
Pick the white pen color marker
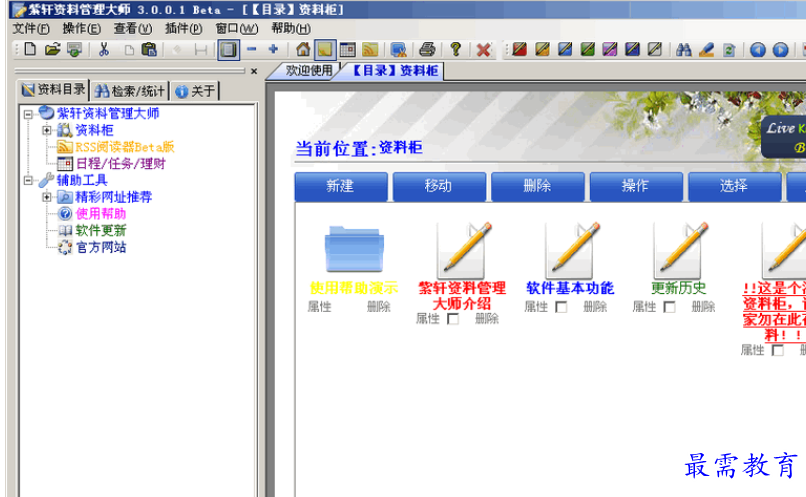pos(655,49)
